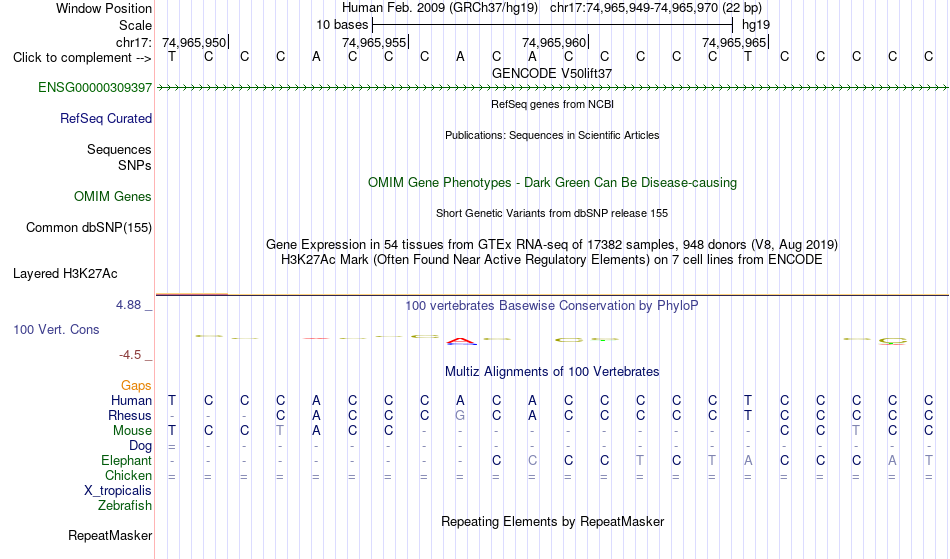Image resolution: width=950 pixels, height=559 pixels.
Task: Open the Common dbSNP(155) track label
Action: tap(89, 228)
